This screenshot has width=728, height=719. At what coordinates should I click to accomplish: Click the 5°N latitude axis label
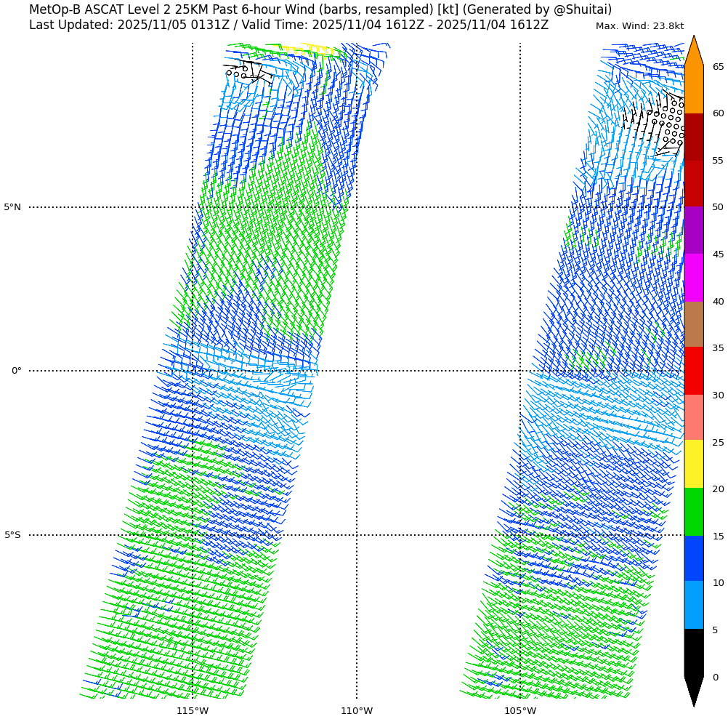[12, 207]
